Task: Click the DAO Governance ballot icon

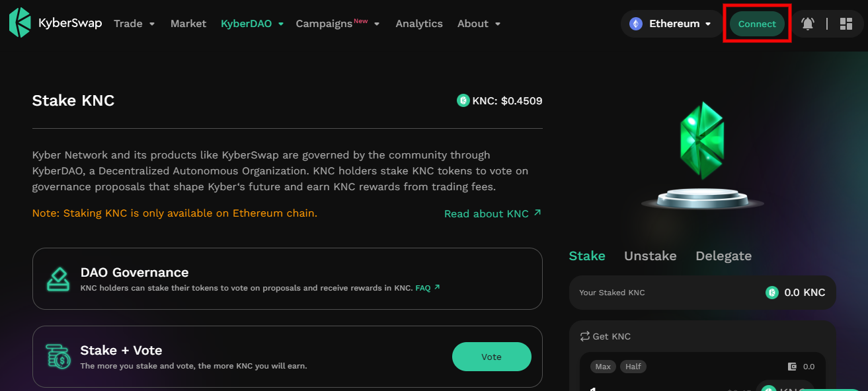Action: pos(58,279)
